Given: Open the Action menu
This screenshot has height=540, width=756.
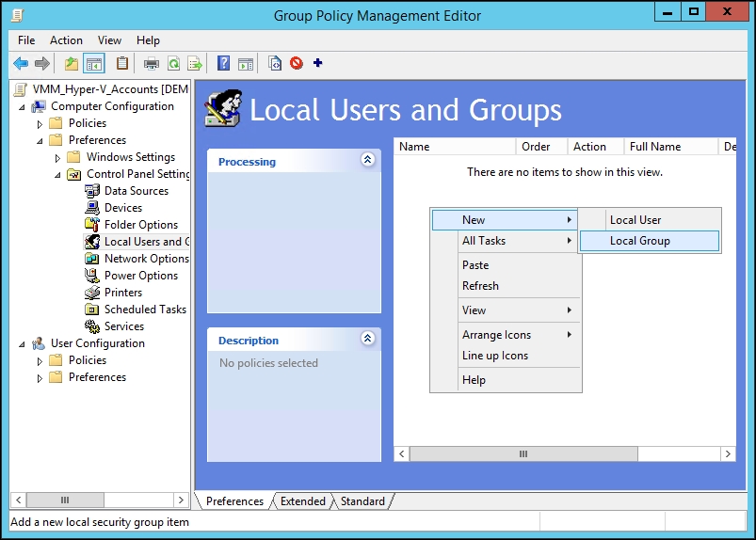Looking at the screenshot, I should [66, 40].
